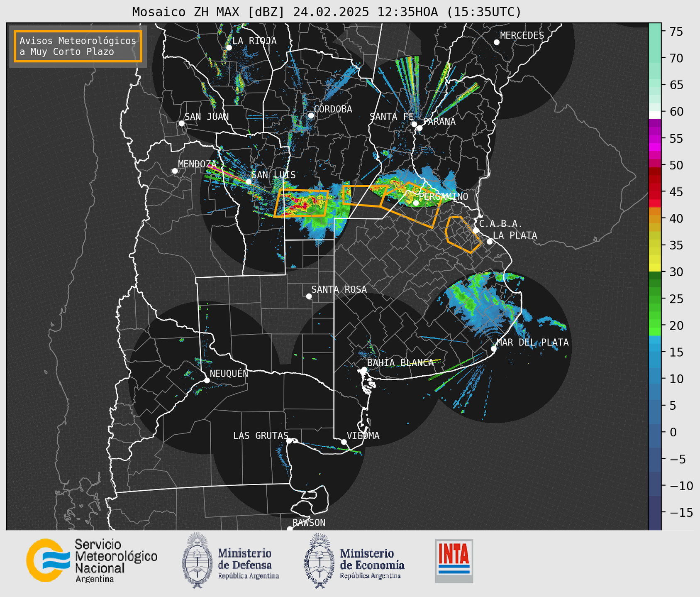Viewport: 700px width, 597px height.
Task: Click the 60 dBZ white colorbar segment
Action: (655, 115)
